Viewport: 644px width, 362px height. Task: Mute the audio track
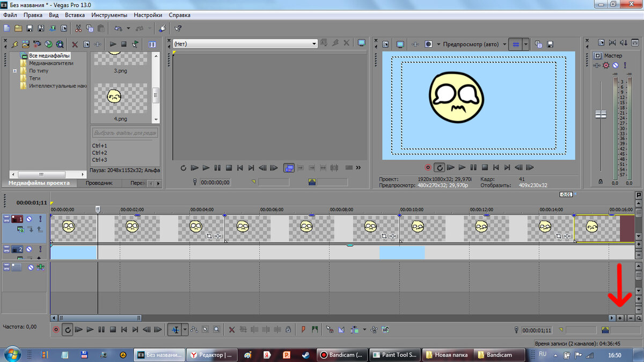[31, 267]
